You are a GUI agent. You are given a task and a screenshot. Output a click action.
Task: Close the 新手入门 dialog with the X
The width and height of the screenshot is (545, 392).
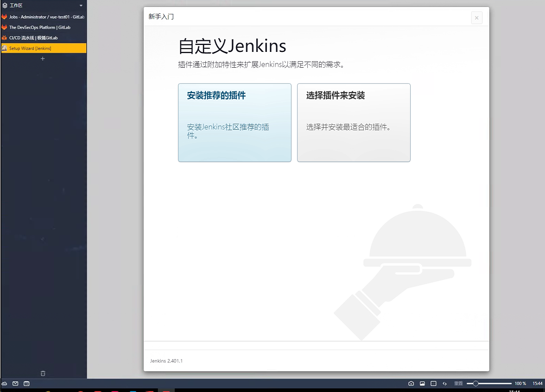476,18
